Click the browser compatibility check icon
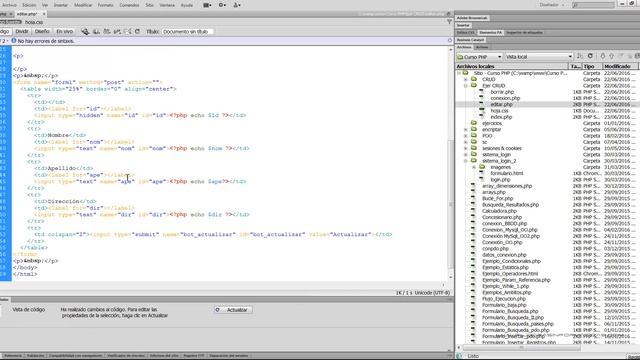The width and height of the screenshot is (640, 360). coord(127,31)
